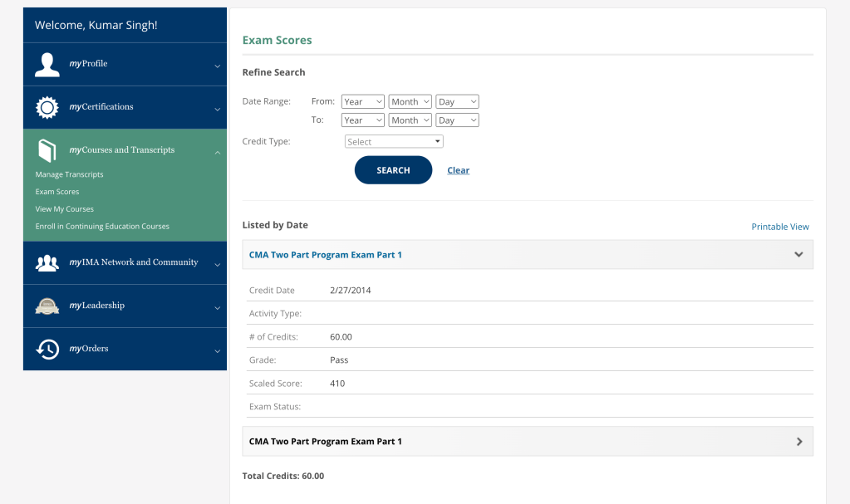
Task: Click the myProfile person icon
Action: point(47,65)
